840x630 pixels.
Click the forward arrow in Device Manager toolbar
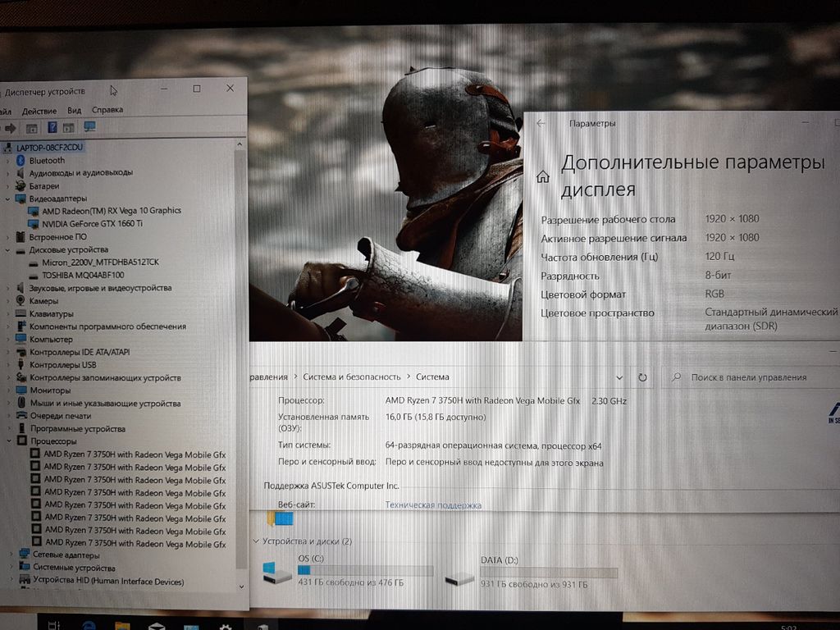point(11,128)
